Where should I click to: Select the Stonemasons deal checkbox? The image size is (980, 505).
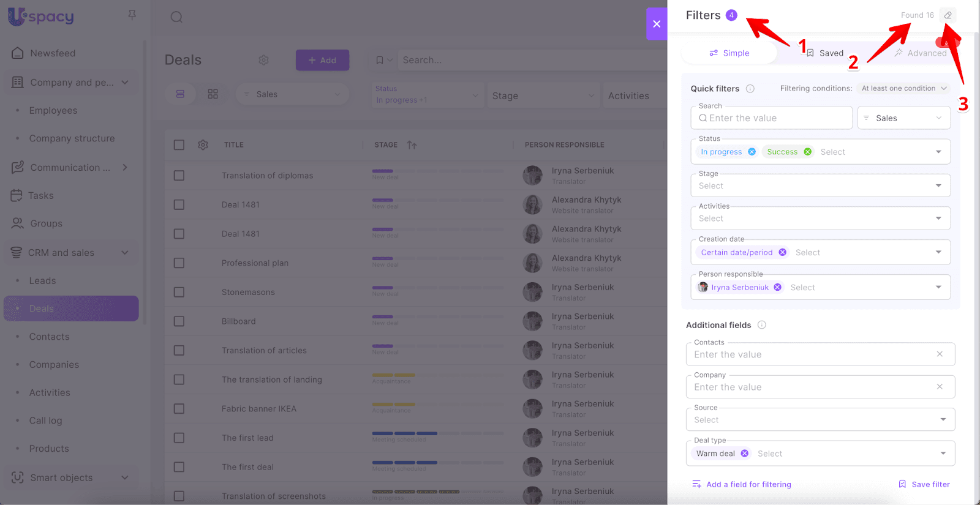tap(179, 292)
